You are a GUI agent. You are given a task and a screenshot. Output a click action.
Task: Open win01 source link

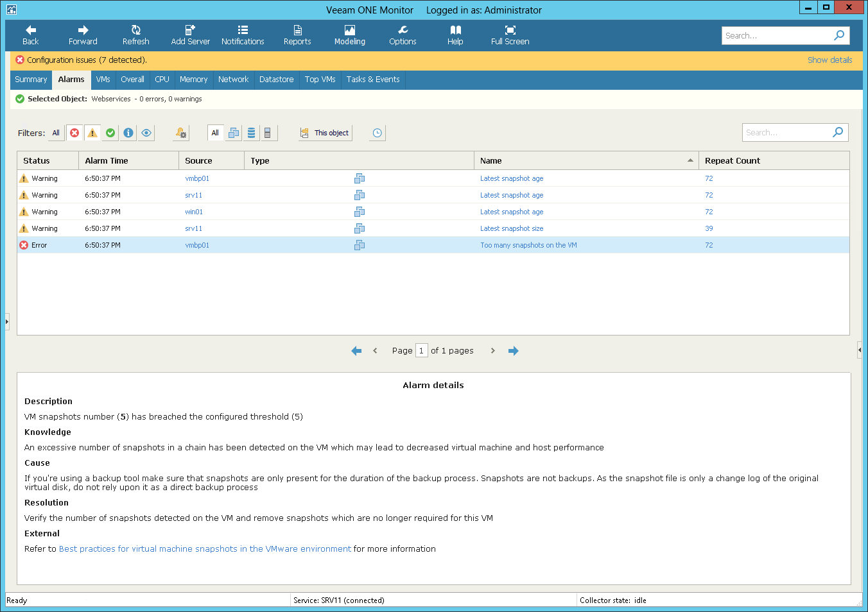194,212
